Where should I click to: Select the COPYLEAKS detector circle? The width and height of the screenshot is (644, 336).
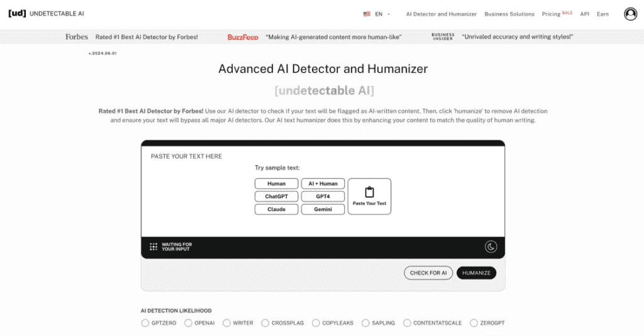(x=316, y=323)
